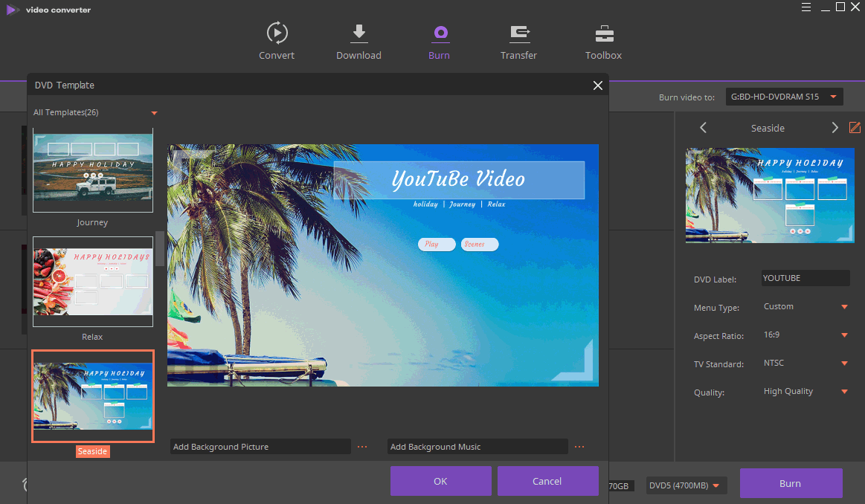Go to the previous template with left arrow
This screenshot has width=865, height=504.
click(703, 128)
